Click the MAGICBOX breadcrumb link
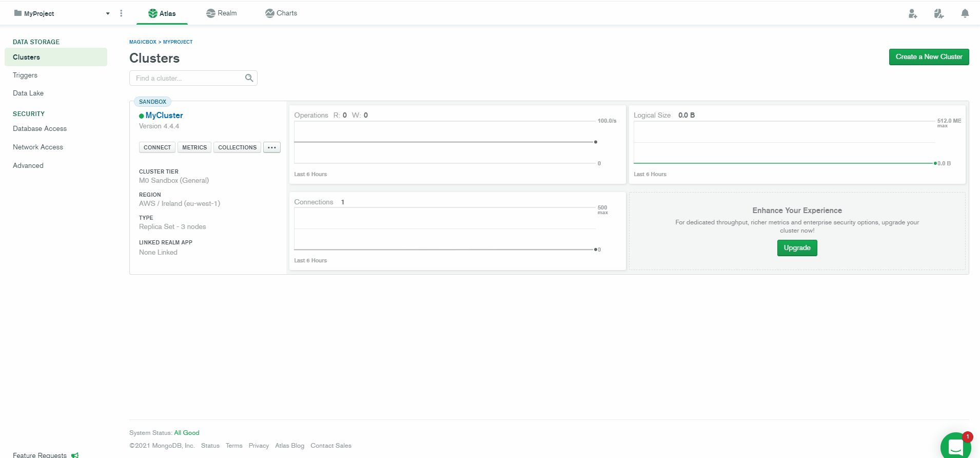This screenshot has height=458, width=980. [x=143, y=42]
